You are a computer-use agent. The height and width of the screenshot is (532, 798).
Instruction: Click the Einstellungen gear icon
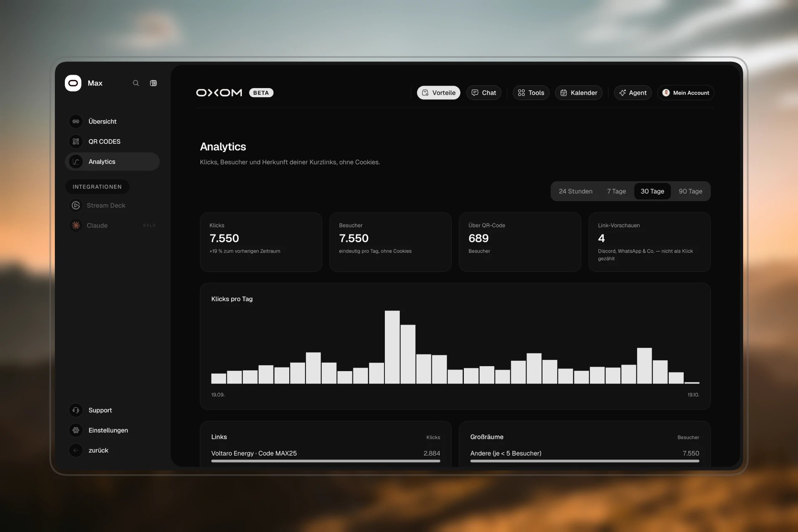point(76,430)
